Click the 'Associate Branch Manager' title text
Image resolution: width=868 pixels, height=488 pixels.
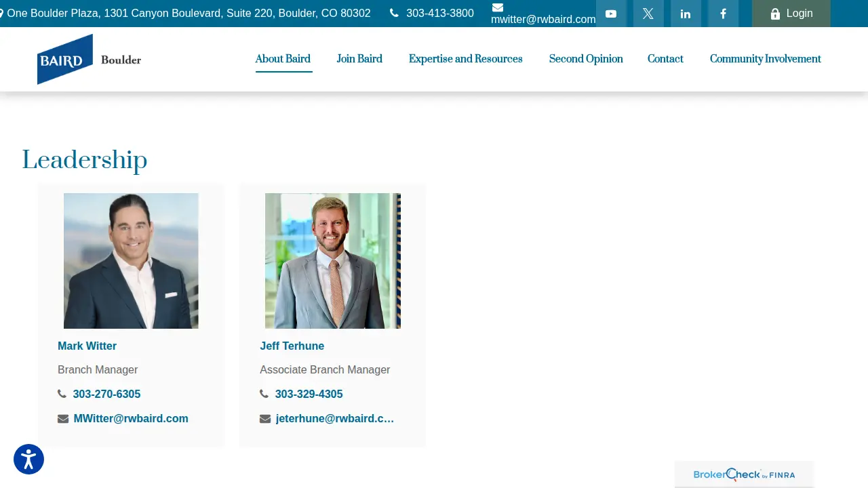click(325, 370)
